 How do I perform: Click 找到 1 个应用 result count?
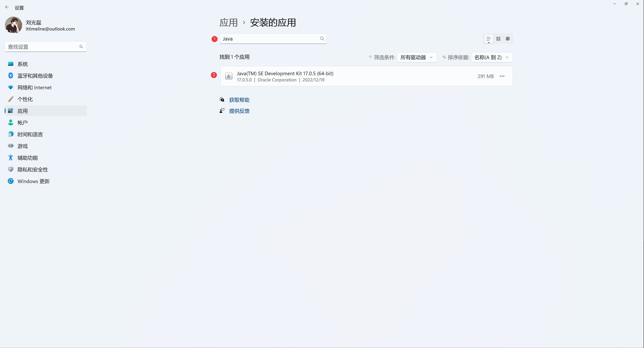point(235,57)
